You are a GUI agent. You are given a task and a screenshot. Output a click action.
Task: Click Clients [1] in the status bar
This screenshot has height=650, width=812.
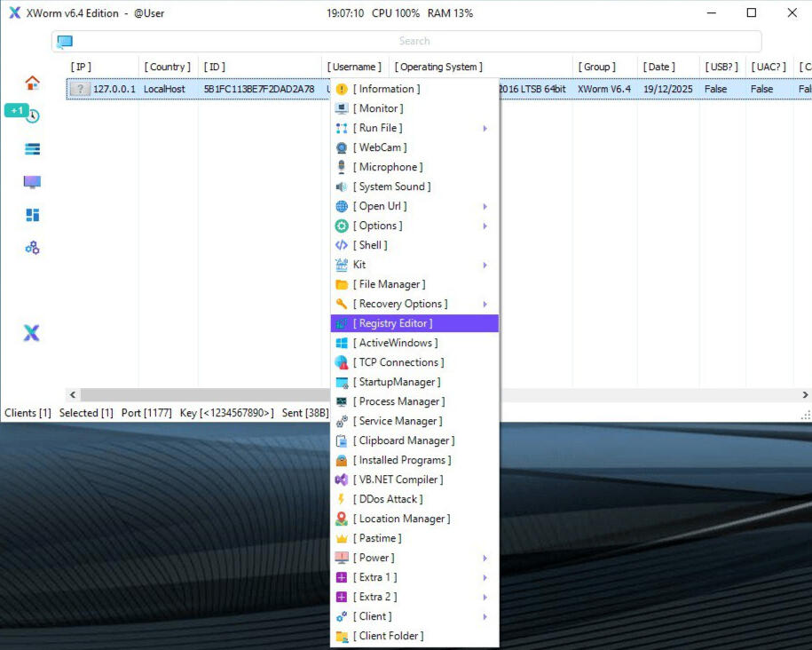click(28, 413)
